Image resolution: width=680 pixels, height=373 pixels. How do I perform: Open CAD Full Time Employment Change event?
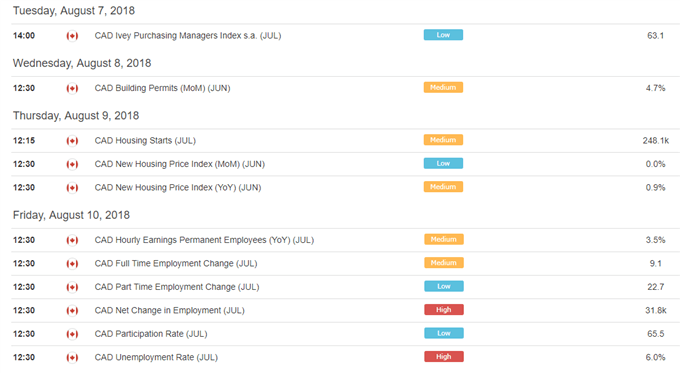pyautogui.click(x=176, y=263)
